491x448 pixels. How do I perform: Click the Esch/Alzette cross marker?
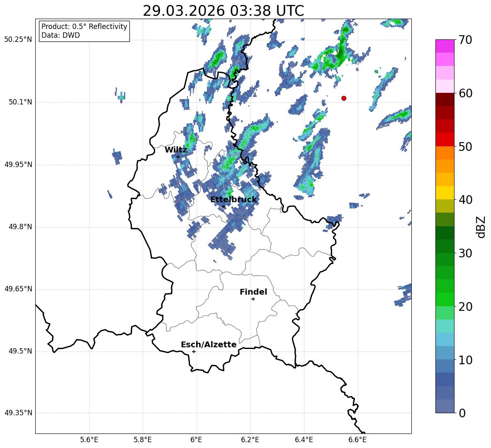[194, 351]
